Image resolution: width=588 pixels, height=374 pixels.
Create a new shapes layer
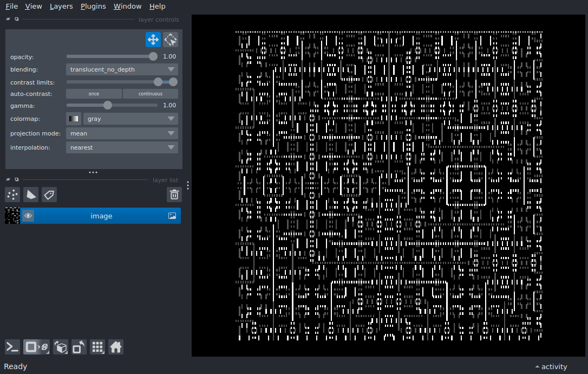click(x=31, y=195)
